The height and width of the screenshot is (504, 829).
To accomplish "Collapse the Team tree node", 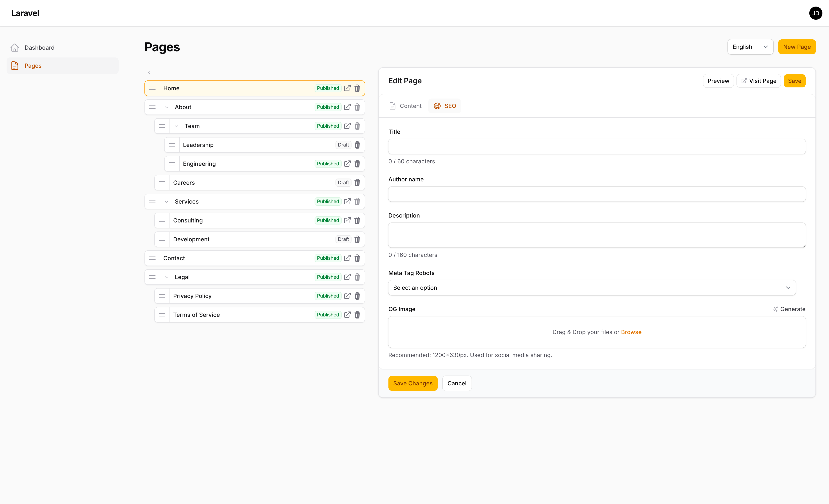I will tap(176, 126).
